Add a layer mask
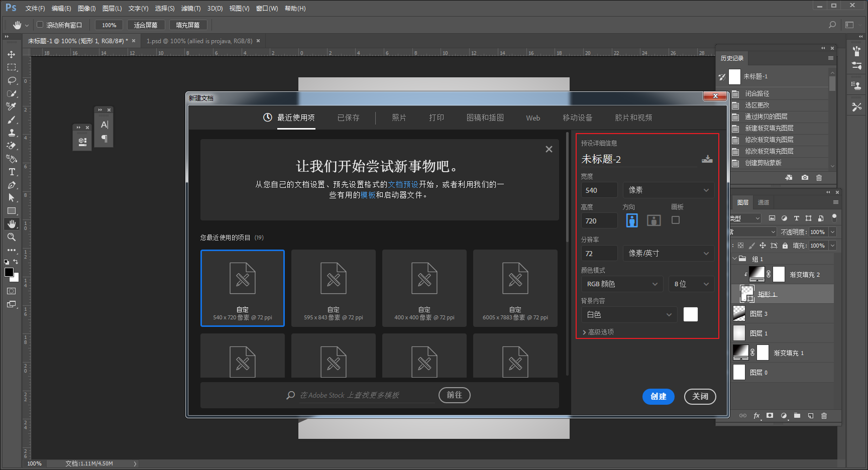 pyautogui.click(x=770, y=416)
